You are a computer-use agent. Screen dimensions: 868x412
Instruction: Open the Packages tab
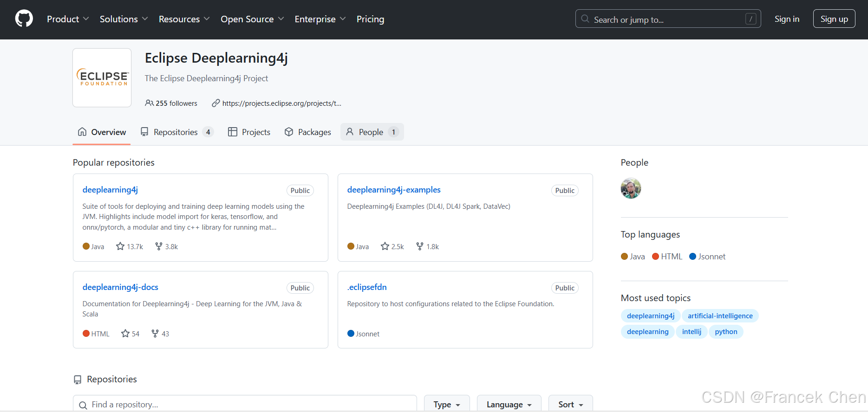point(308,132)
